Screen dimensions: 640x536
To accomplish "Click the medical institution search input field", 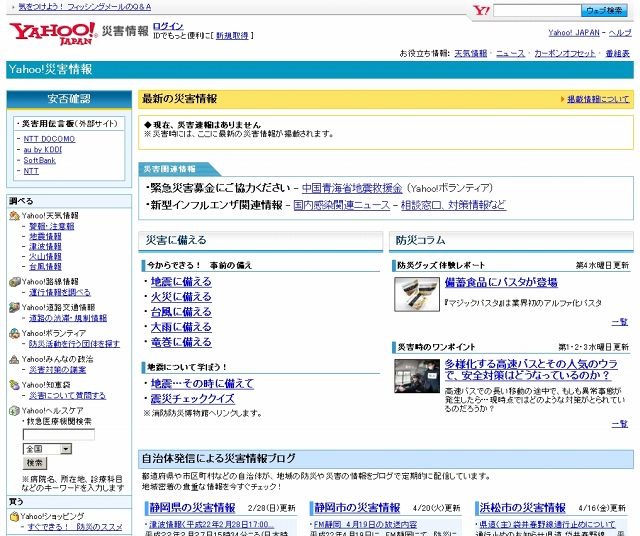I will click(x=59, y=435).
